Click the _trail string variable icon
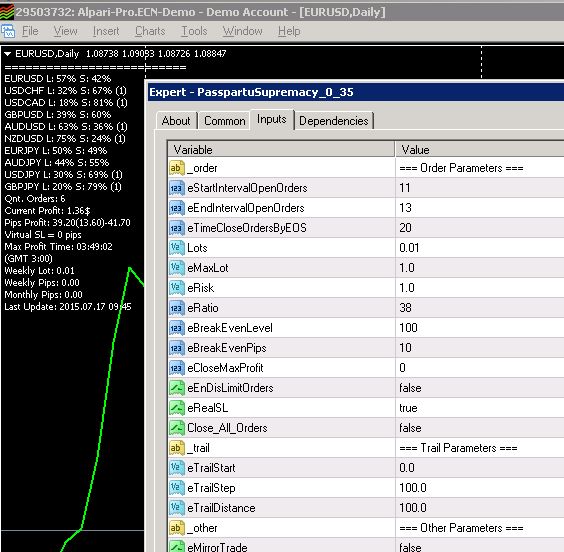 pos(177,448)
